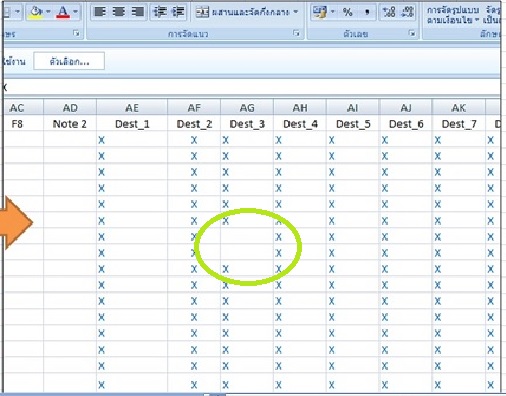Click the Merge and Center button
Screen dimensions: 506x396
click(242, 12)
